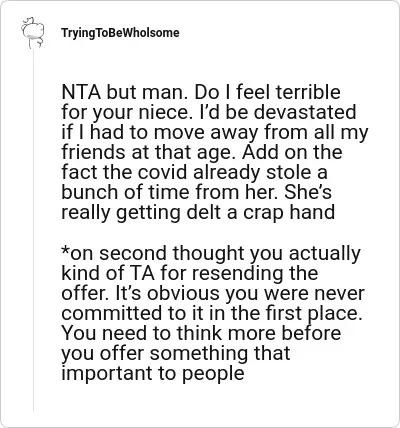Image resolution: width=400 pixels, height=428 pixels.
Task: Click the Reddit snoo avatar icon
Action: 33,33
